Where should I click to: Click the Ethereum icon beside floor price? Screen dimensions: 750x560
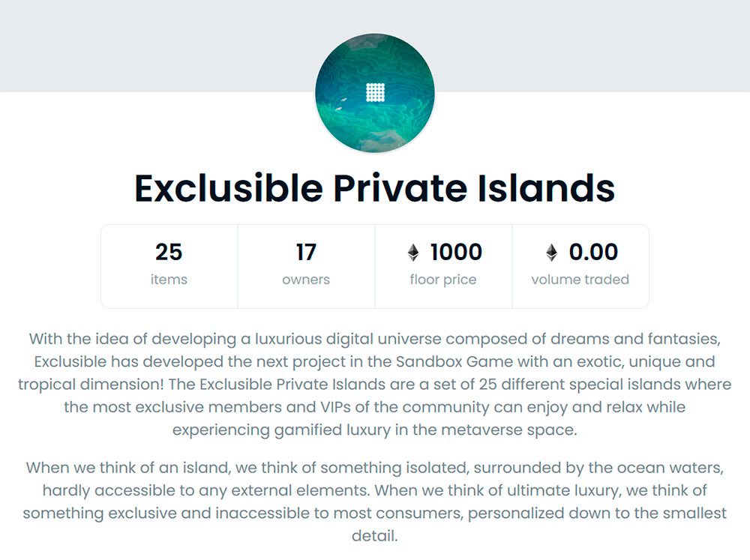click(x=413, y=253)
